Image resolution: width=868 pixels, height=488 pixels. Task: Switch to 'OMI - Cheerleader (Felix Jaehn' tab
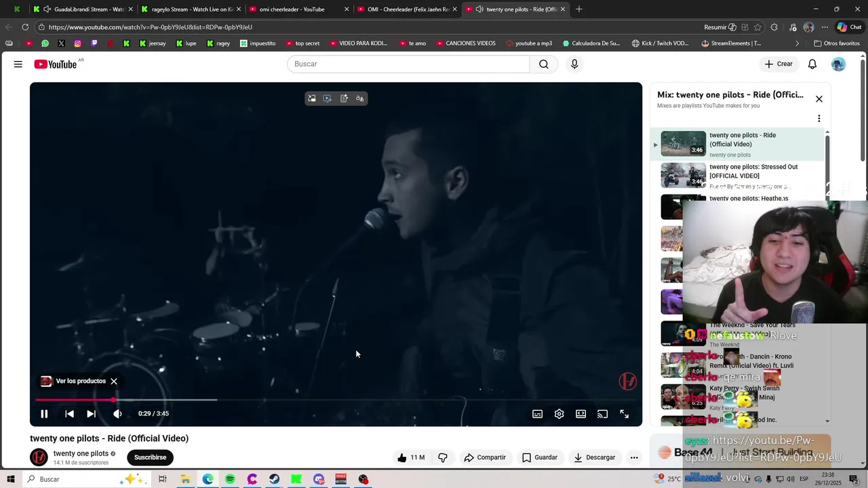pyautogui.click(x=406, y=9)
